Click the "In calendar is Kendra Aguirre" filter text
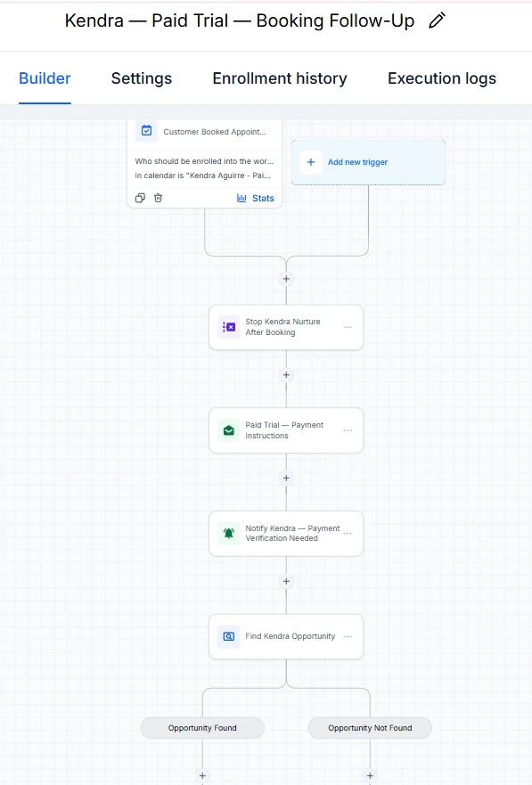This screenshot has width=532, height=785. (x=202, y=176)
